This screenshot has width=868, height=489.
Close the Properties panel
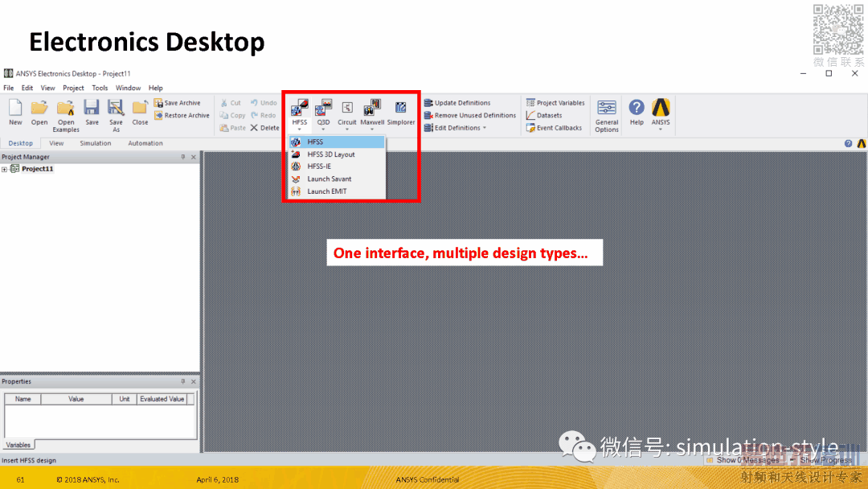point(193,381)
